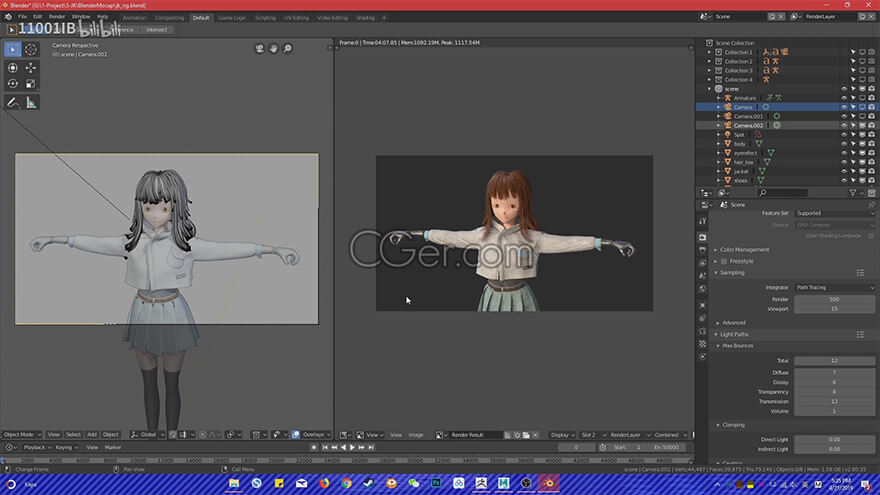Collapse the scene collection tree
This screenshot has height=495, width=880.
(709, 89)
